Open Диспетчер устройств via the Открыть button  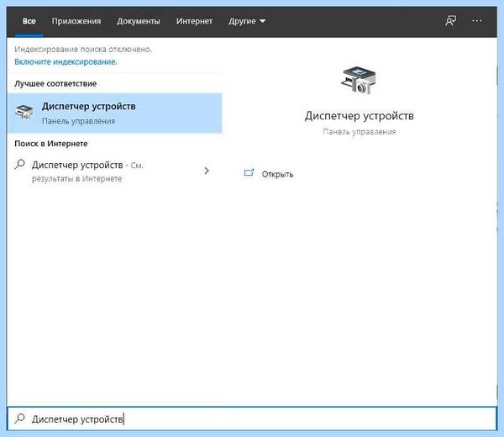point(269,174)
